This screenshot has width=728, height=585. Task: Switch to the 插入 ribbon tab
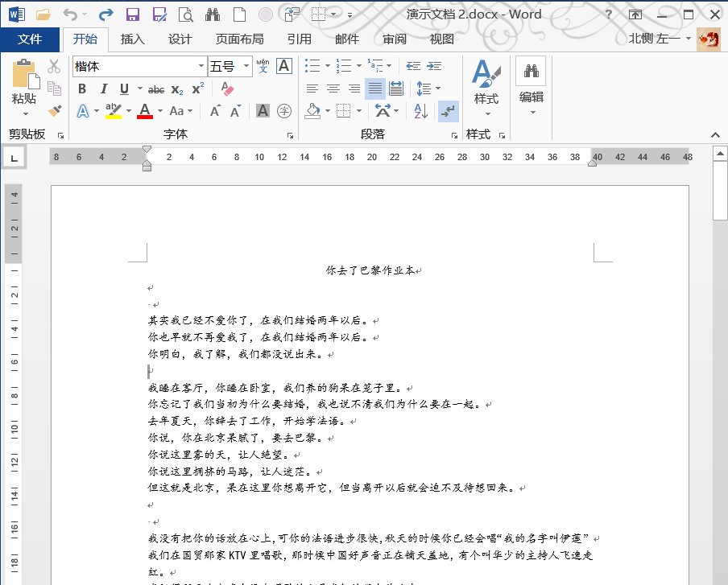[x=132, y=39]
